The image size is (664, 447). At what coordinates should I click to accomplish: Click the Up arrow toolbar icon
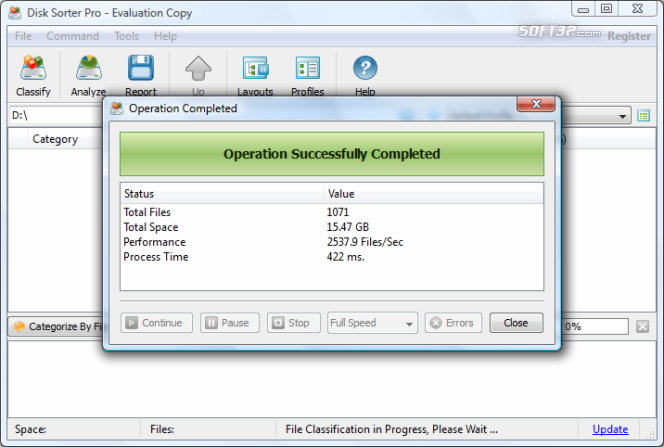click(198, 68)
